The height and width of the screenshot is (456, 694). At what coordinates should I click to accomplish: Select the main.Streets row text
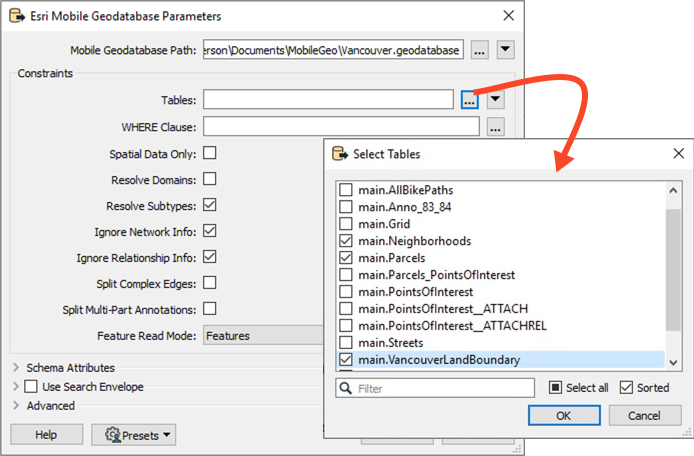tap(390, 343)
